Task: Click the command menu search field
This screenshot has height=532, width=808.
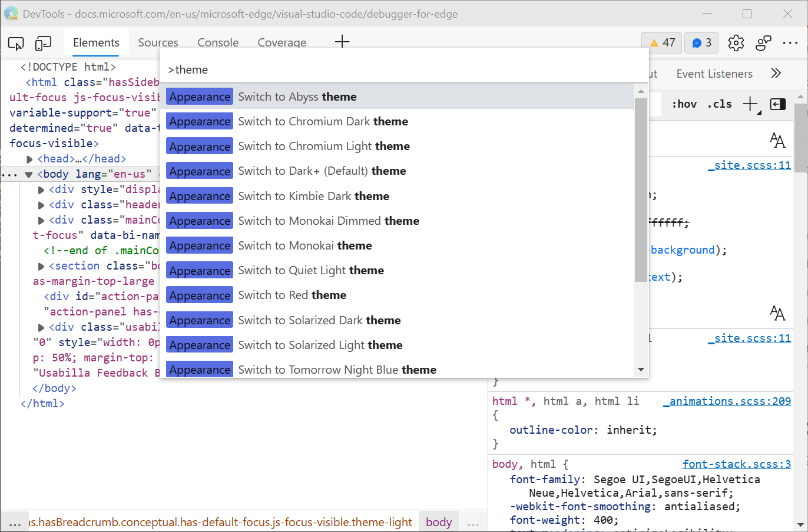Action: [404, 69]
